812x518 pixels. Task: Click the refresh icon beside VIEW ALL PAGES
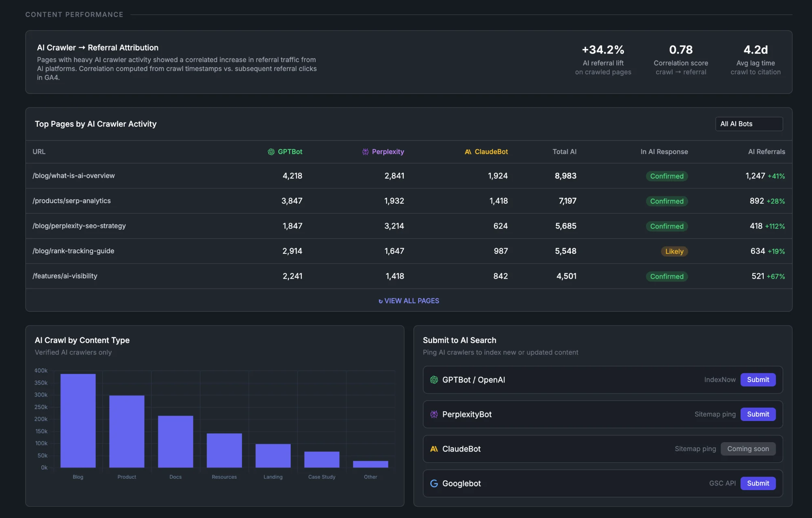click(380, 301)
